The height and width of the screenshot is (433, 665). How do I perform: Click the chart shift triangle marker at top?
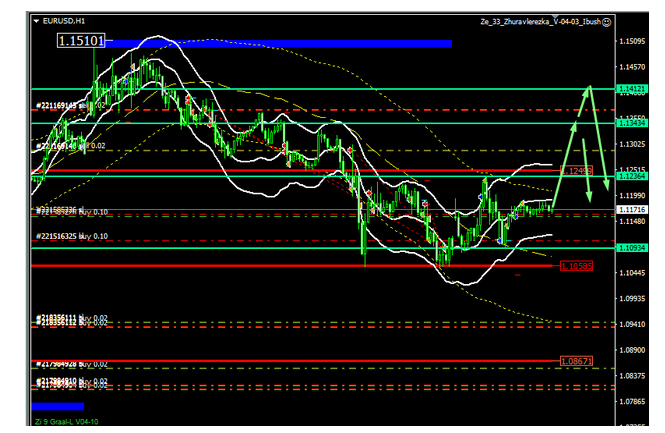pyautogui.click(x=592, y=31)
